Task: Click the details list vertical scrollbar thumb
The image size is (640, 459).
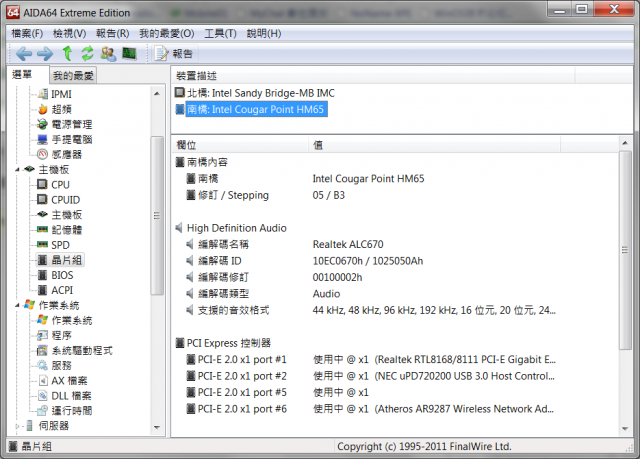Action: tap(625, 250)
